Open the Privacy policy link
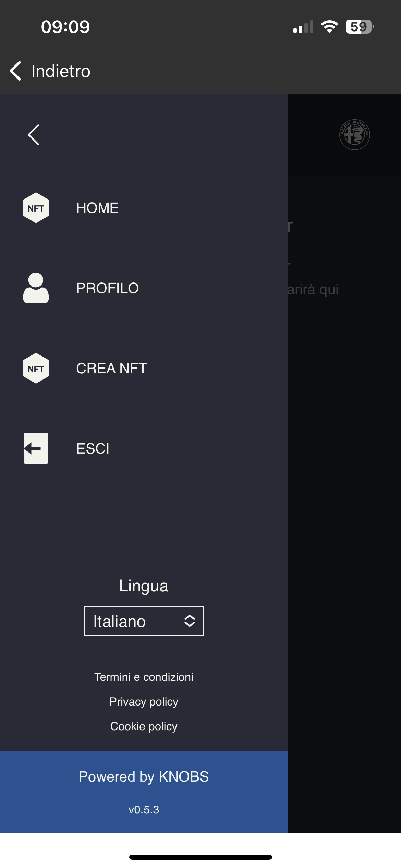The image size is (401, 868). coord(144,702)
